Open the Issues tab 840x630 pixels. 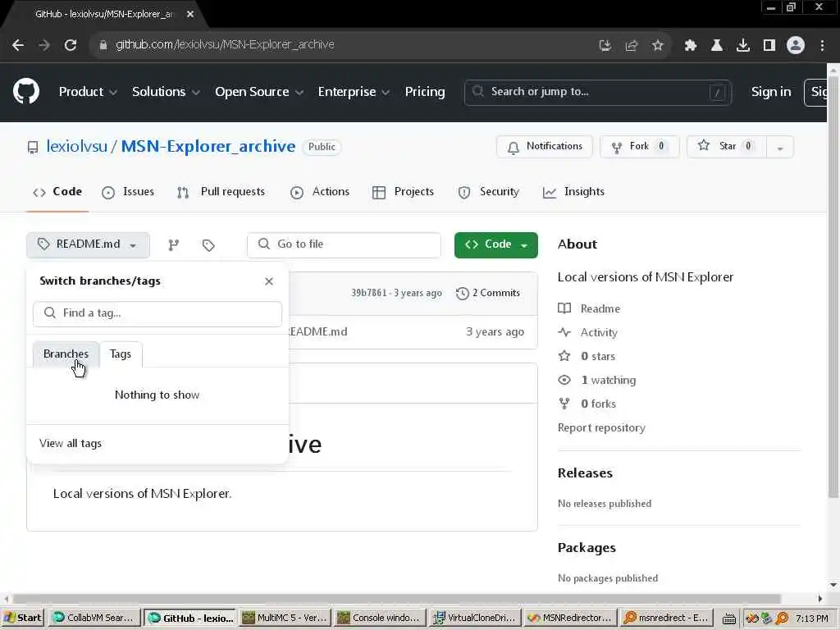tap(128, 192)
